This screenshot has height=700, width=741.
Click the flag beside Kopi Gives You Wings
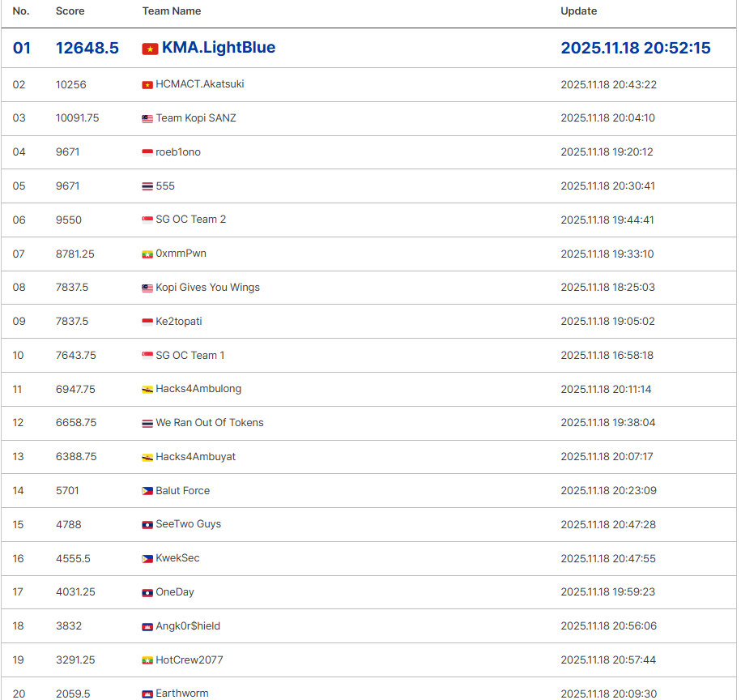147,288
